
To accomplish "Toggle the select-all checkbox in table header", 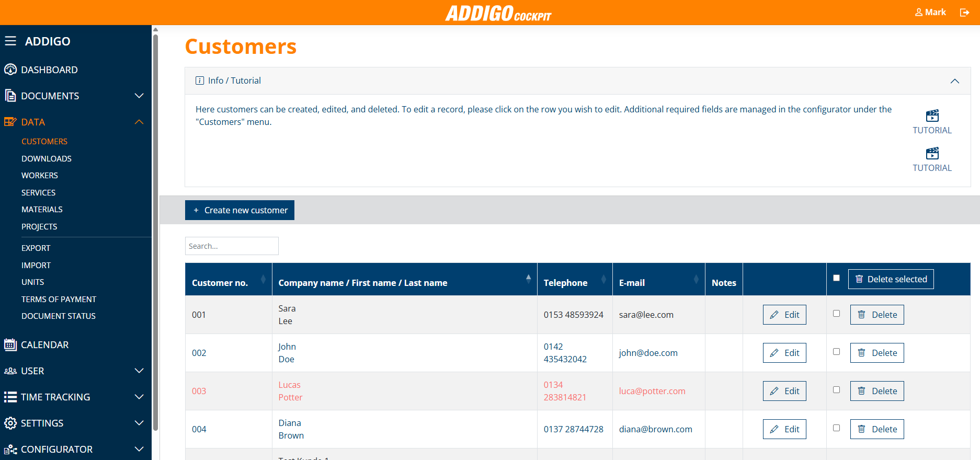I will click(837, 278).
